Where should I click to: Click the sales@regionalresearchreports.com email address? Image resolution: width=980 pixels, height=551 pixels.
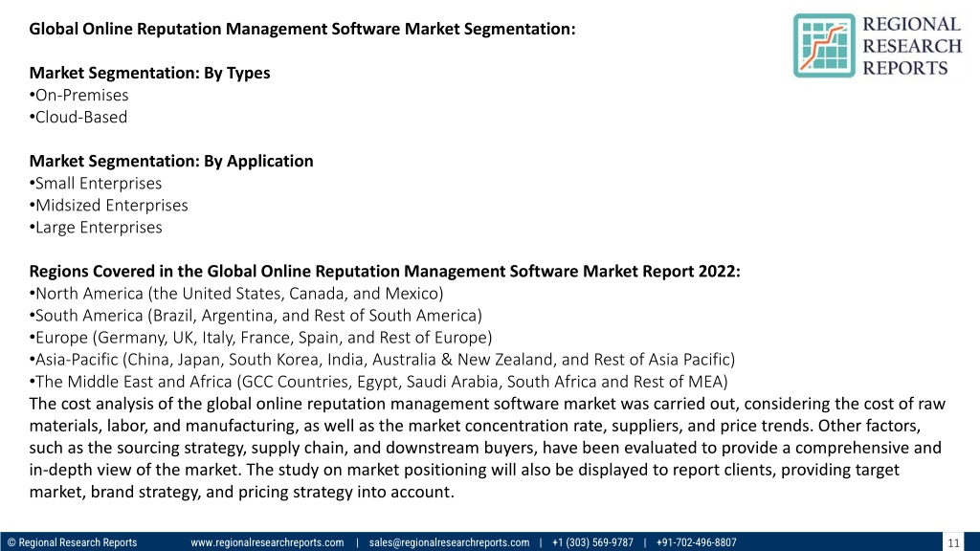pyautogui.click(x=449, y=542)
